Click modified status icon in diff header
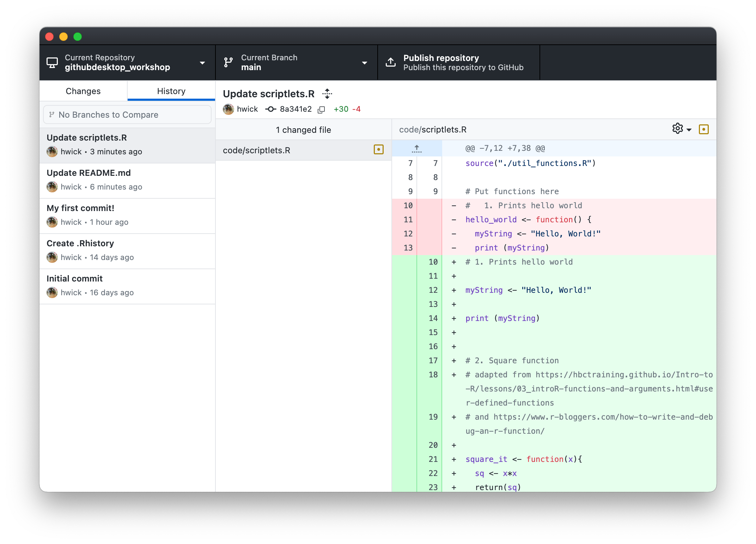756x544 pixels. (703, 129)
